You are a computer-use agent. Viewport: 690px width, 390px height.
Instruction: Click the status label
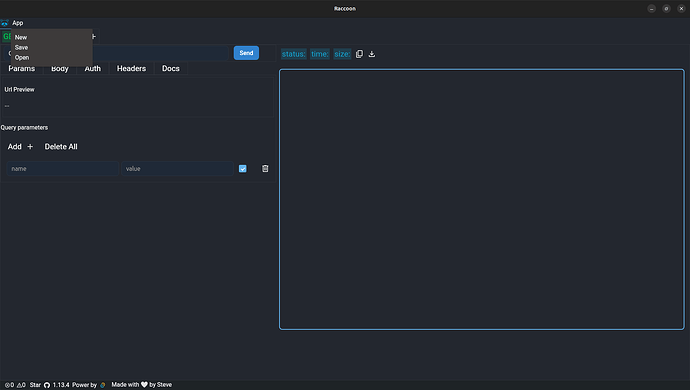point(294,54)
